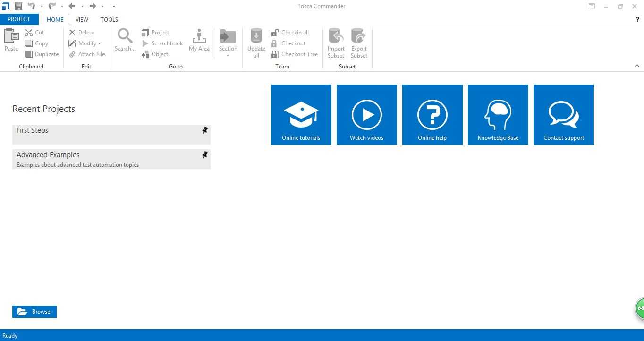Switch to the VIEW ribbon tab

point(82,19)
